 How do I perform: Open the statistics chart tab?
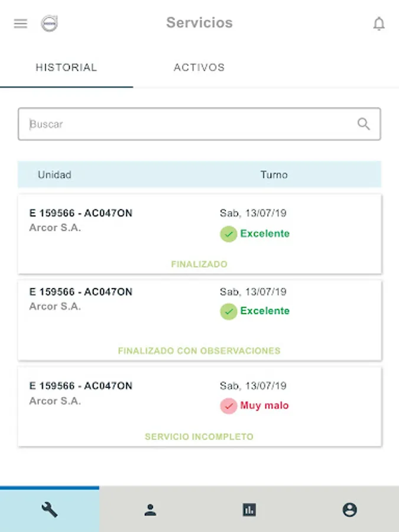tap(249, 510)
